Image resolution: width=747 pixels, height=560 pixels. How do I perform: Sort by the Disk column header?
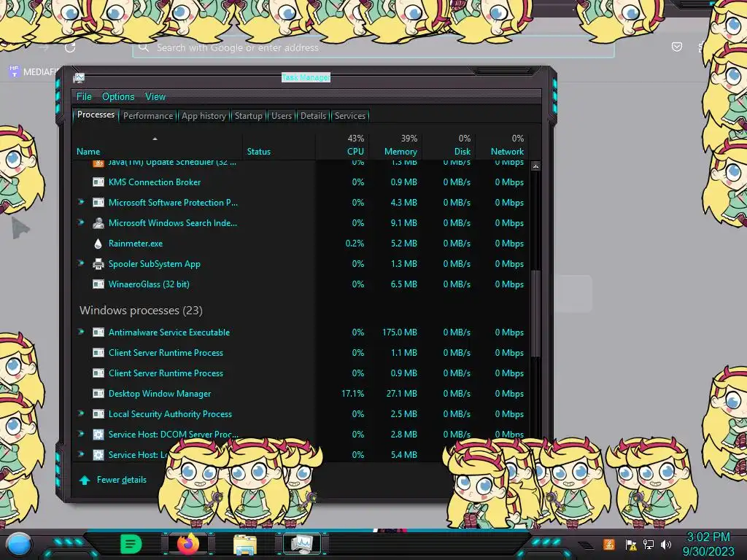tap(449, 145)
